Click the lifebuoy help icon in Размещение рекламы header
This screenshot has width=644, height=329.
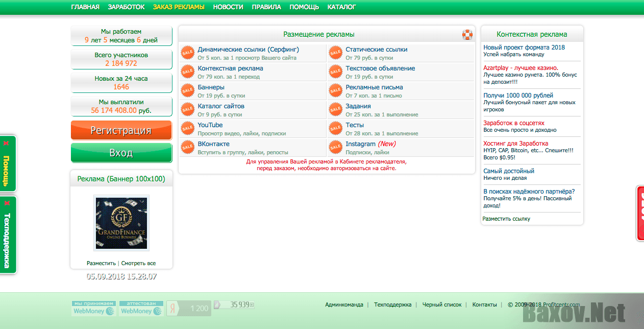click(467, 34)
